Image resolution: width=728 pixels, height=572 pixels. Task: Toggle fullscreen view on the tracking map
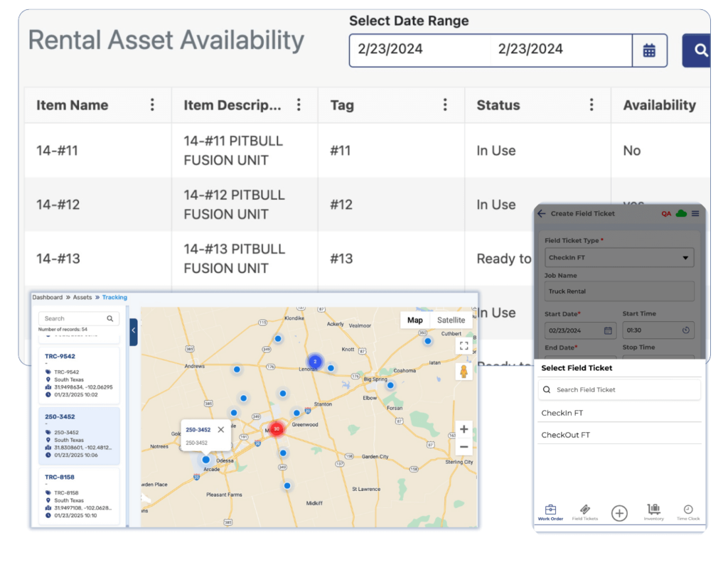point(464,345)
